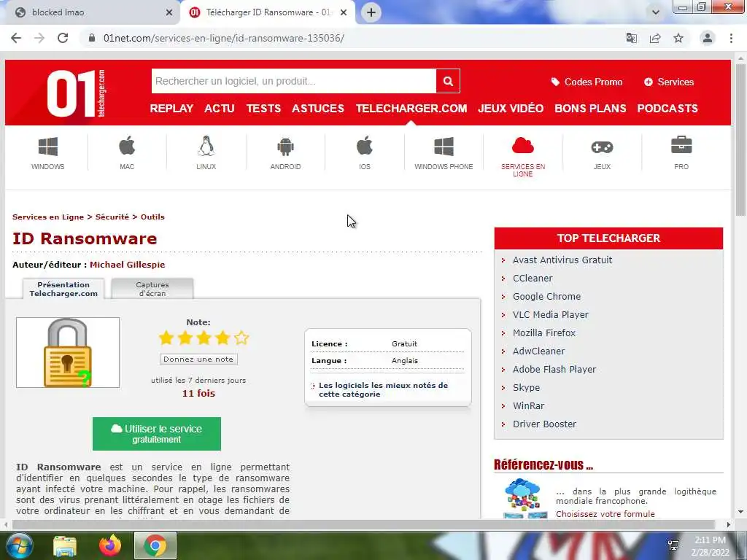747x560 pixels.
Task: Click the forward navigation arrow
Action: pos(39,38)
